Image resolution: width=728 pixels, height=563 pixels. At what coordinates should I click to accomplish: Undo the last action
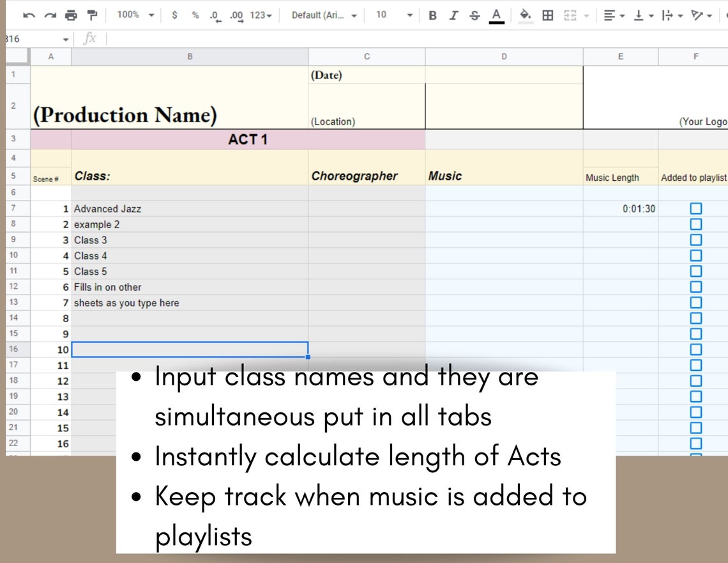point(29,15)
